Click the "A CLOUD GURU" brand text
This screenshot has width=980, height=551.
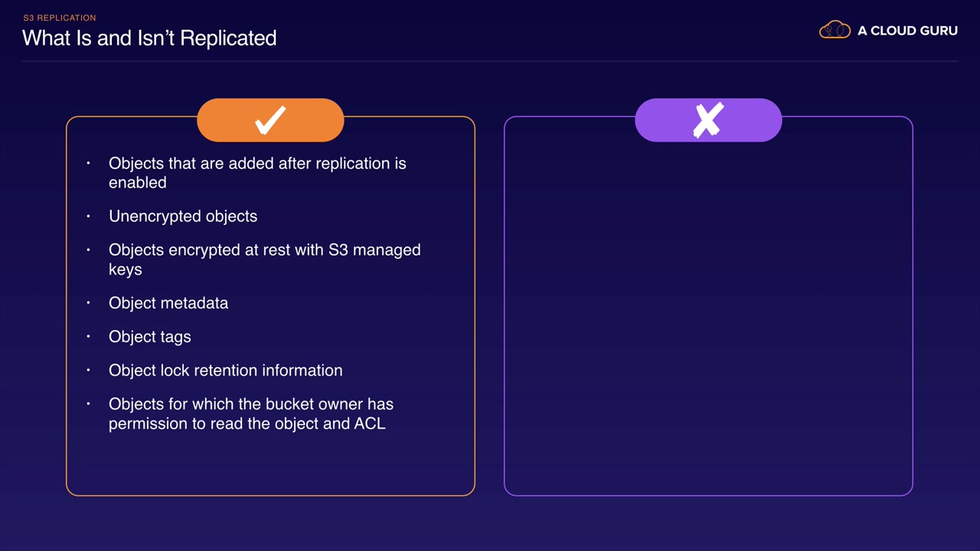(x=907, y=31)
